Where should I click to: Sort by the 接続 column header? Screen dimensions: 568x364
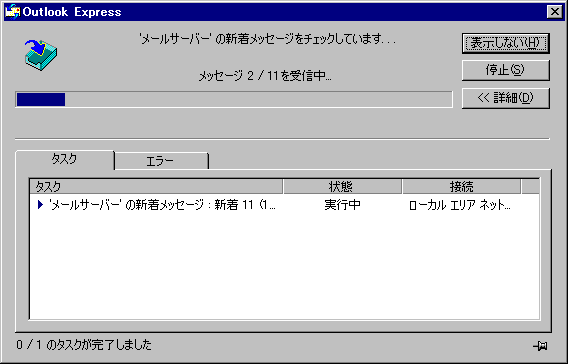[x=462, y=187]
